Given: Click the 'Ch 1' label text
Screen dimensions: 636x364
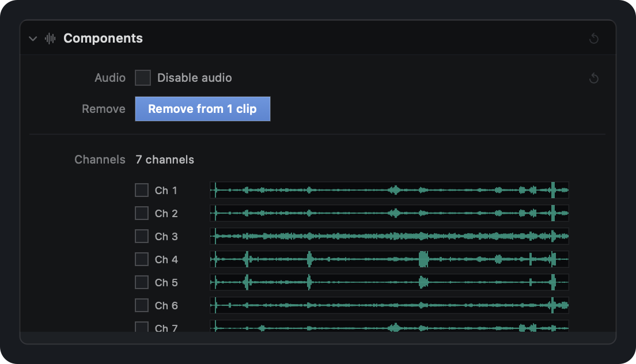Looking at the screenshot, I should [166, 191].
